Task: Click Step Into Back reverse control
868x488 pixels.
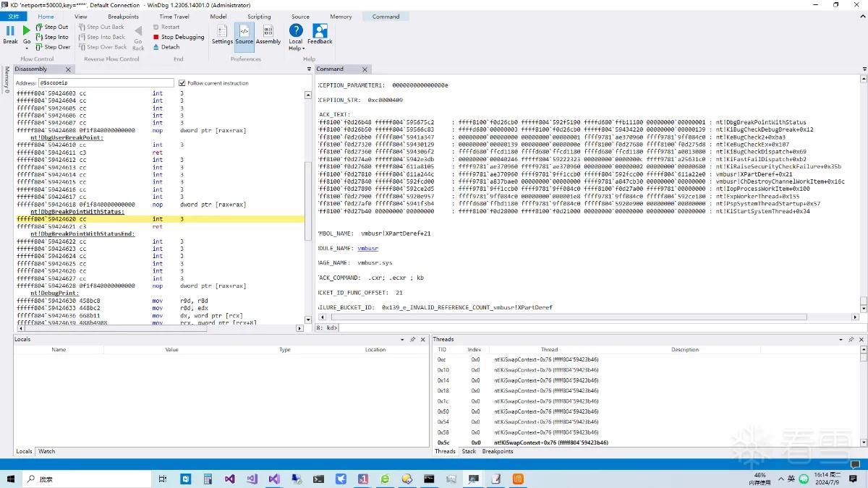Action: pos(101,37)
